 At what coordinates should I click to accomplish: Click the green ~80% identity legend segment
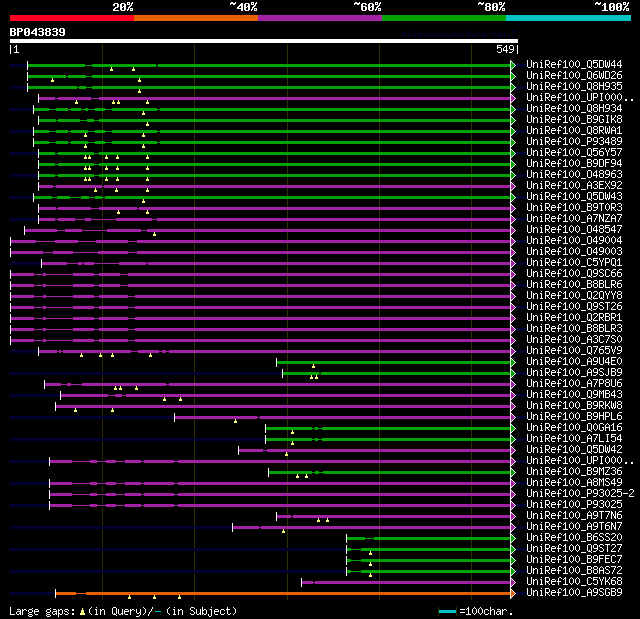tap(444, 18)
